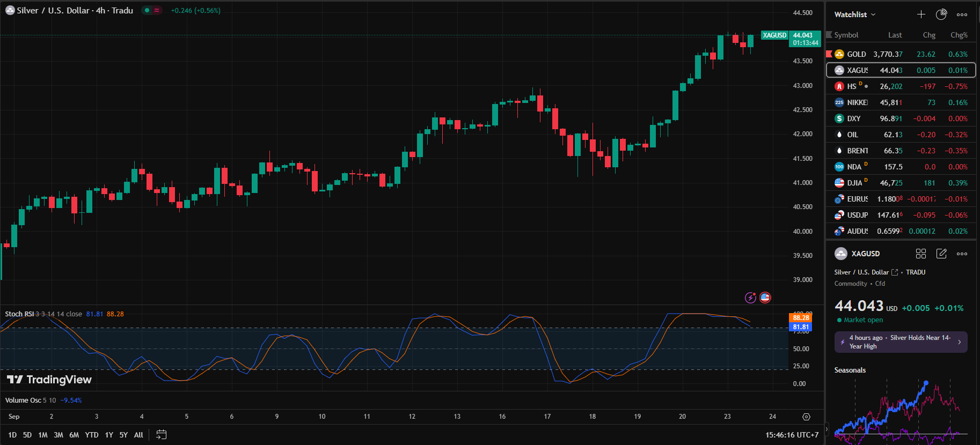The image size is (980, 445).
Task: Sort watchlist by Chg% column header
Action: coord(959,35)
